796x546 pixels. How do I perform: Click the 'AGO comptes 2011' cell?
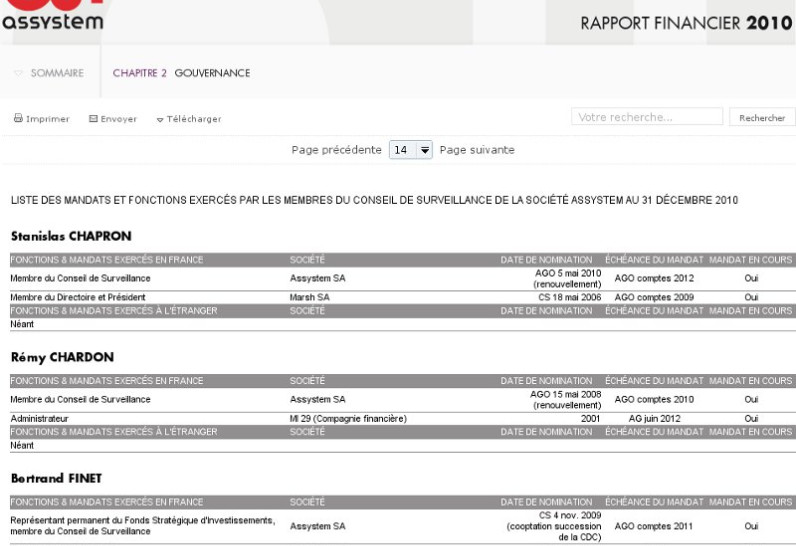click(654, 526)
